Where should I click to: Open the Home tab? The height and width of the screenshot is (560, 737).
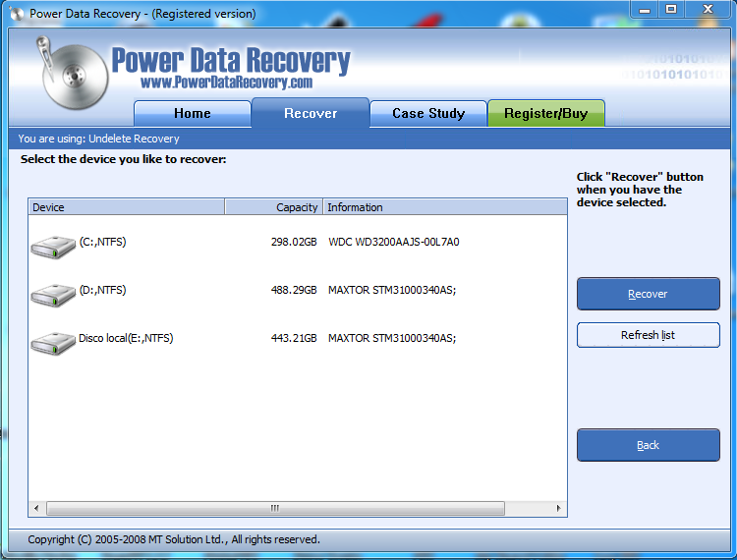(x=193, y=113)
